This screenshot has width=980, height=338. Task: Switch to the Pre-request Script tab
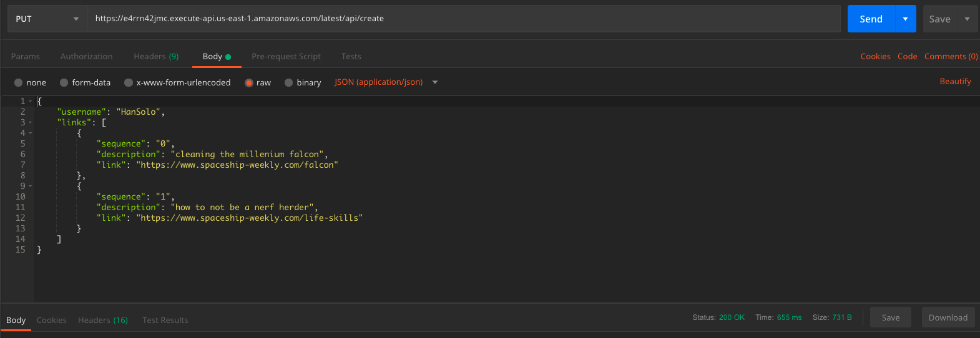[x=286, y=56]
